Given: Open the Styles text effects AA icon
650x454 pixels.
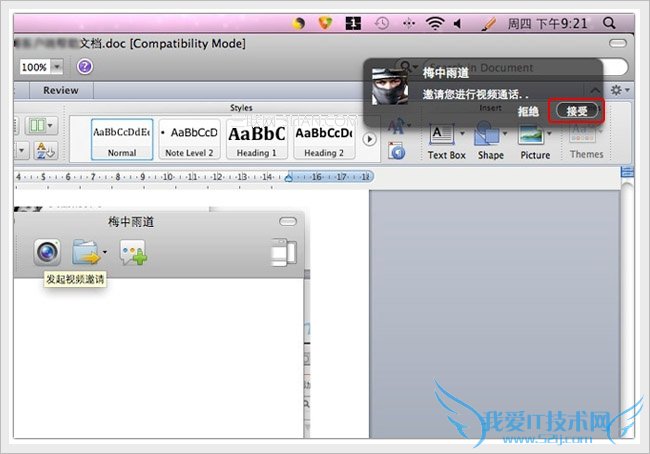Looking at the screenshot, I should tap(397, 126).
